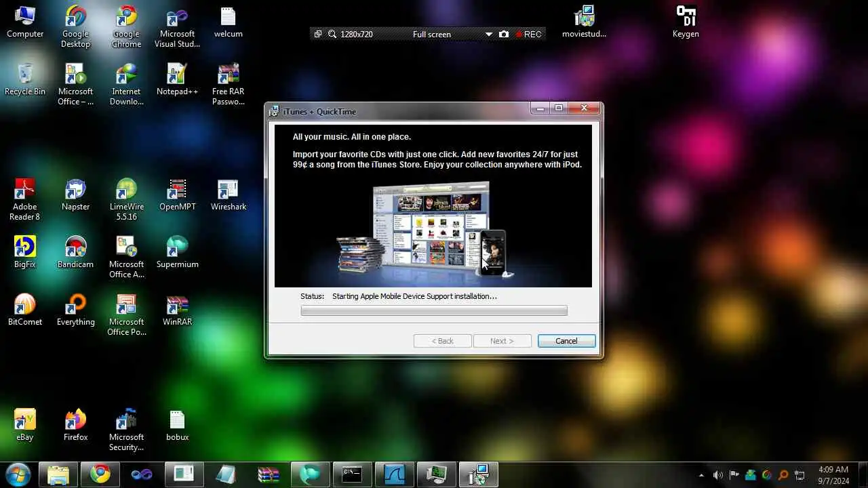The height and width of the screenshot is (488, 868).
Task: Start recording with the REC button
Action: 529,34
